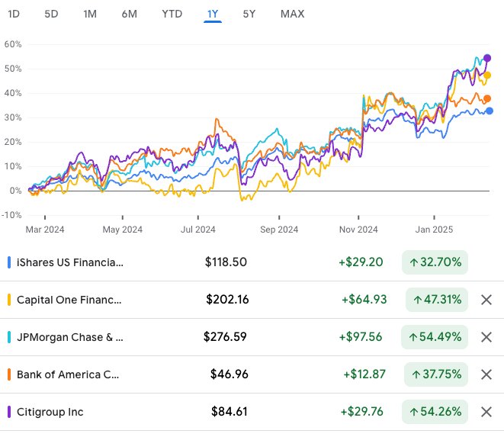Screen dimensions: 504x437
Task: Click orange color marker for Bank of America
Action: click(9, 374)
